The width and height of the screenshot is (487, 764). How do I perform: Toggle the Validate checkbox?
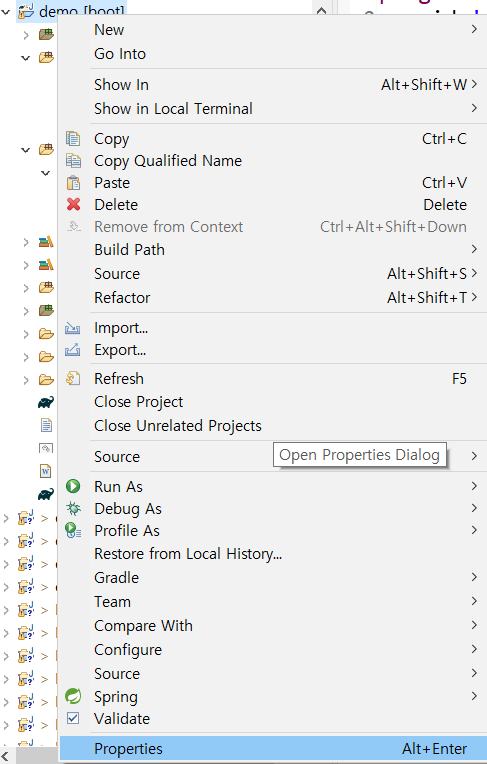point(73,718)
